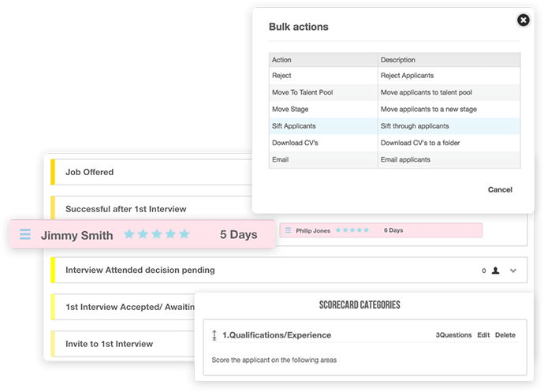Select the Move Stage bulk action
The width and height of the screenshot is (544, 392).
(x=394, y=109)
